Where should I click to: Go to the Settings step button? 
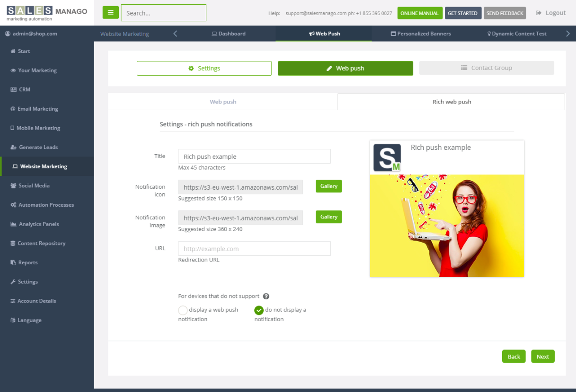coord(204,68)
